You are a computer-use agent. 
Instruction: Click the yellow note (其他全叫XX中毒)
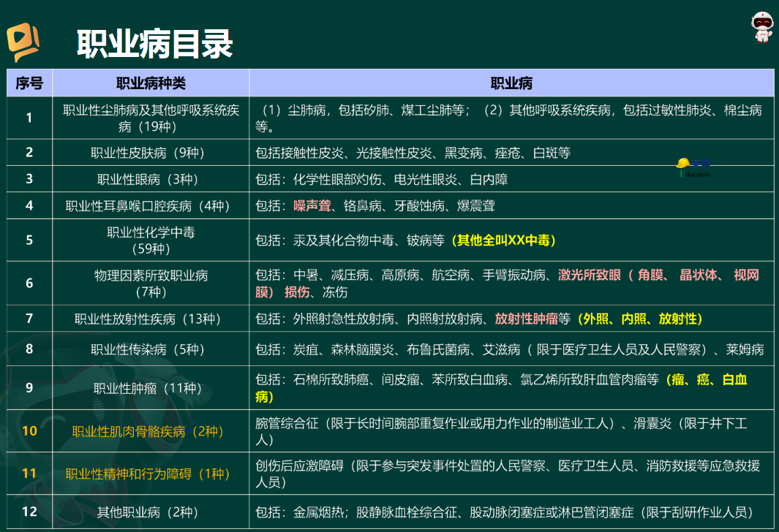point(503,240)
